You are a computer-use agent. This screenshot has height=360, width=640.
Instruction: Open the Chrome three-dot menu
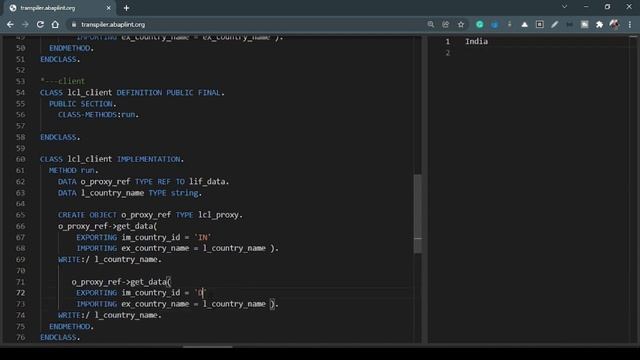coord(630,24)
